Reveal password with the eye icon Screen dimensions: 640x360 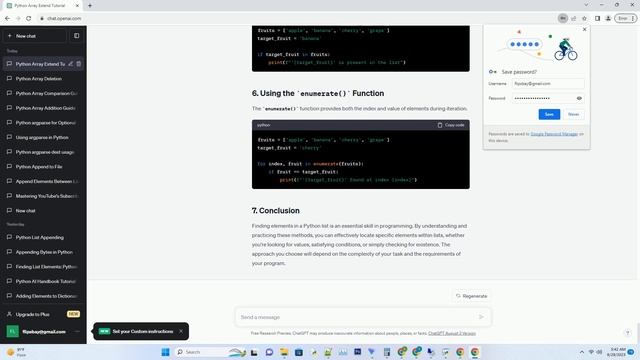tap(579, 98)
